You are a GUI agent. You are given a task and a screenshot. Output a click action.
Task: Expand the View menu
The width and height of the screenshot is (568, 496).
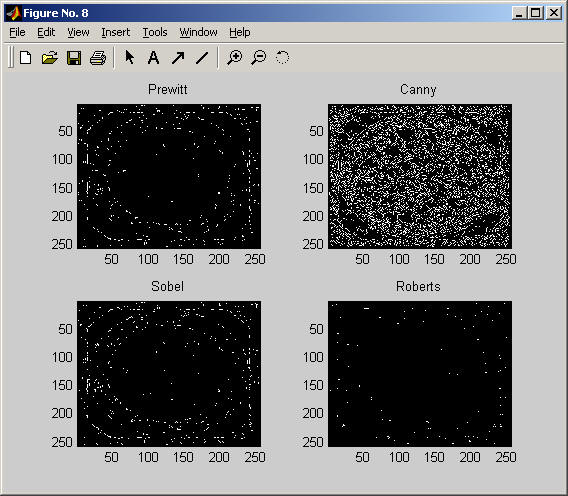pos(78,32)
